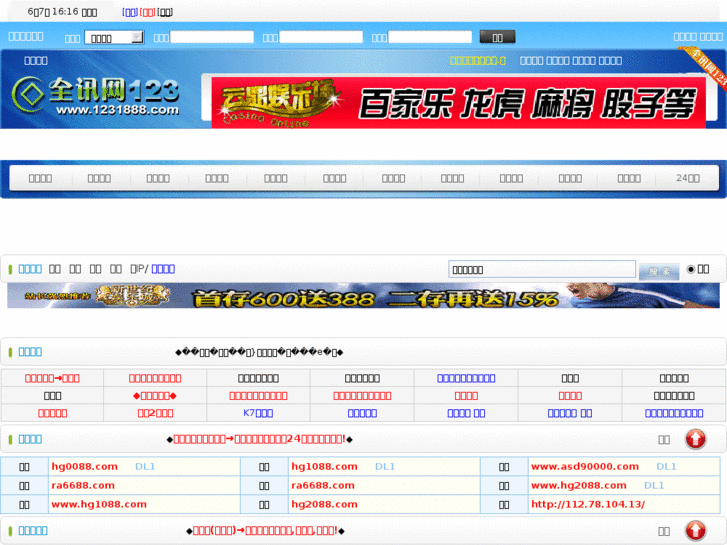The image size is (727, 545).
Task: Click the red table link wrapped in diamond symbols
Action: 154,396
